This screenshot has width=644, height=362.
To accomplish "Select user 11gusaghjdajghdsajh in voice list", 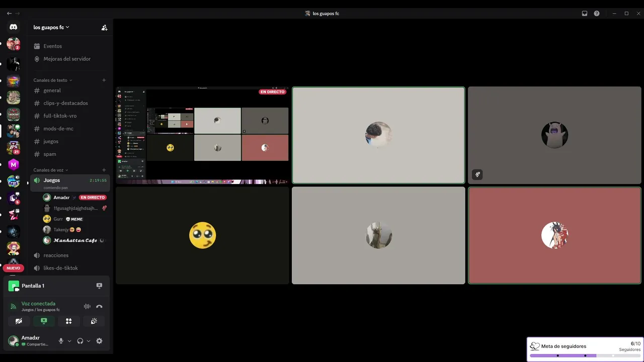I will 74,208.
